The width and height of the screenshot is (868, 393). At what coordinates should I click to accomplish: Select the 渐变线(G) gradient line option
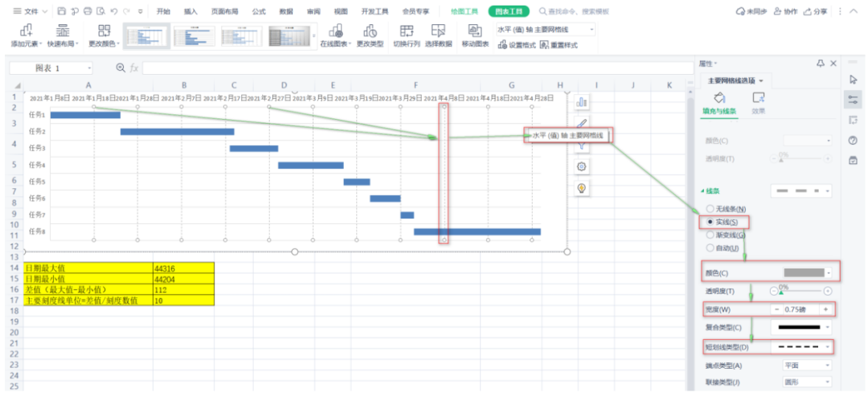click(x=710, y=235)
